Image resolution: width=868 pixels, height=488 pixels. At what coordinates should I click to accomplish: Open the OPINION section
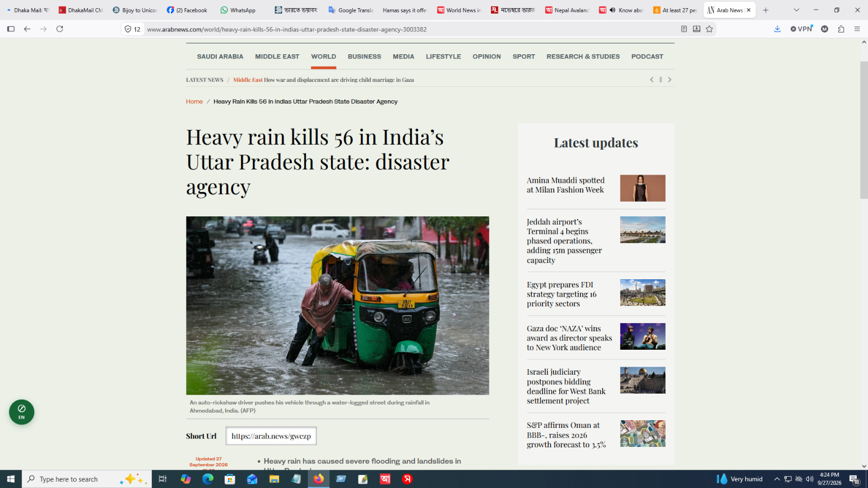[487, 56]
